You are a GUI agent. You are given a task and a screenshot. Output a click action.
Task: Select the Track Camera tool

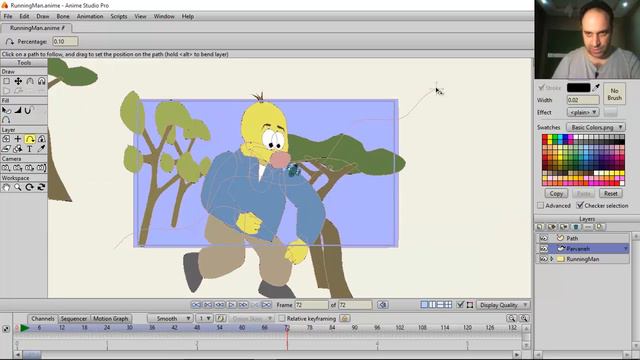tap(6, 168)
